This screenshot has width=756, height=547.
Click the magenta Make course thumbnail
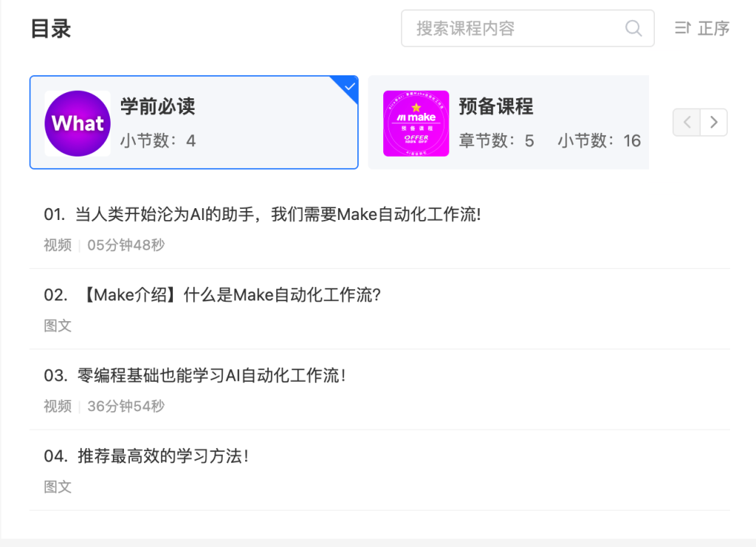click(416, 123)
